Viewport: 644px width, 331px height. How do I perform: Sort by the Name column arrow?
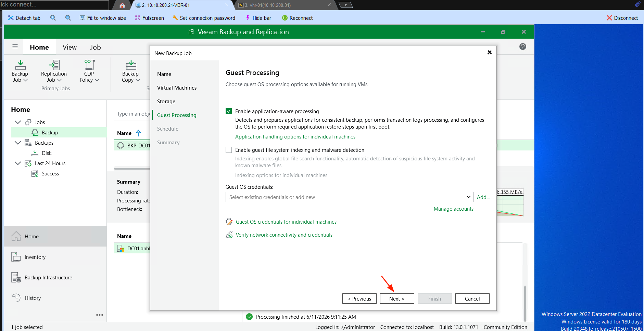pyautogui.click(x=138, y=133)
